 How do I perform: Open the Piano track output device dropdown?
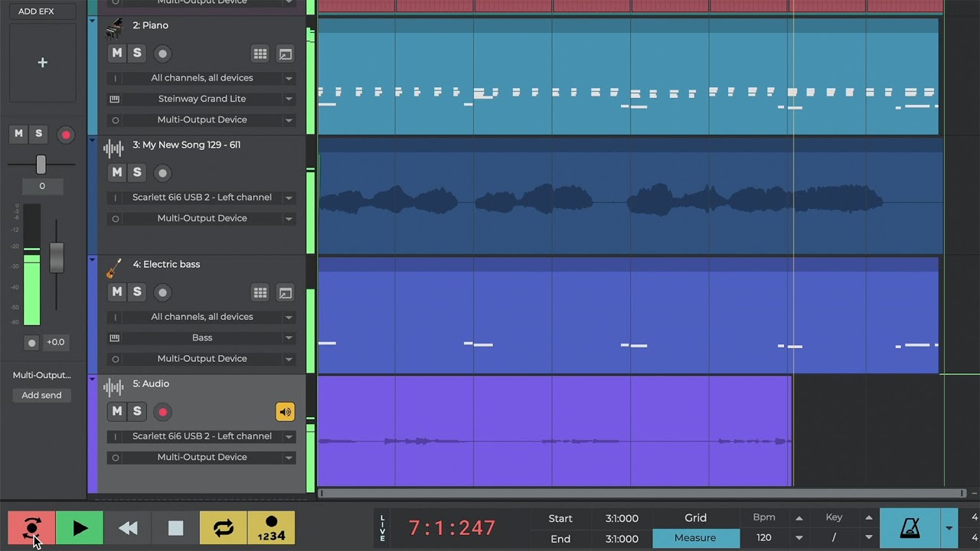pos(201,119)
